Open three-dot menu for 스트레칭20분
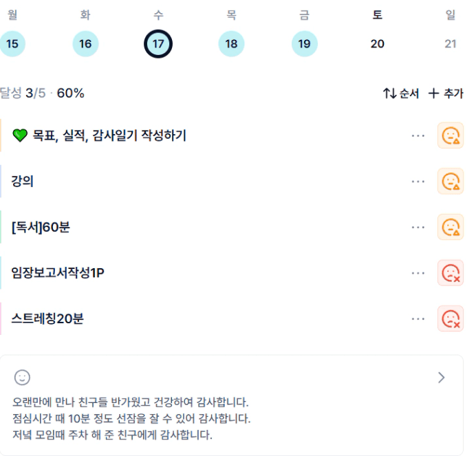 [x=418, y=318]
